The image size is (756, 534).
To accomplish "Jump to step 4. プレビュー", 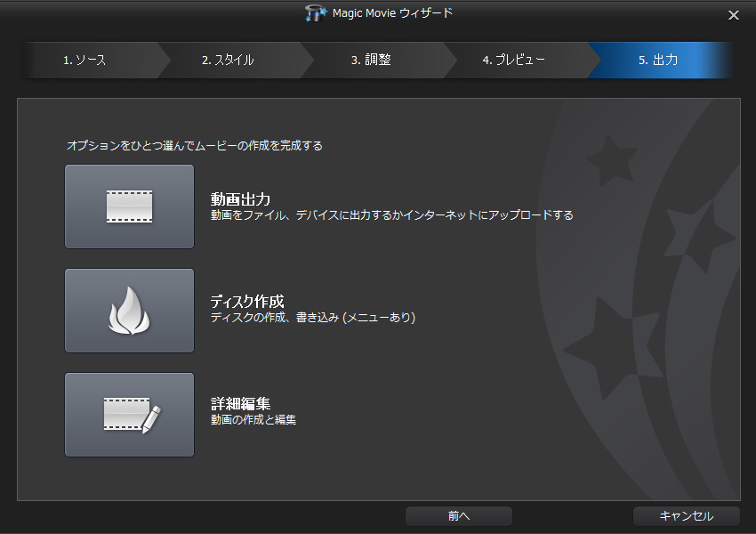I will pyautogui.click(x=514, y=61).
